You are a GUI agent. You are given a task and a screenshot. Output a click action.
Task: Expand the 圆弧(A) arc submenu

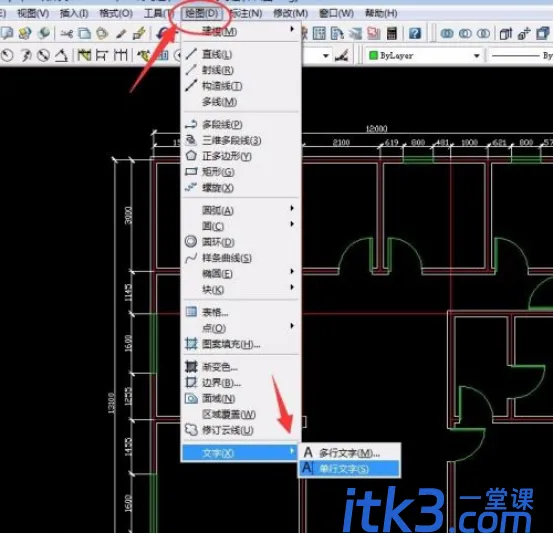pos(240,211)
